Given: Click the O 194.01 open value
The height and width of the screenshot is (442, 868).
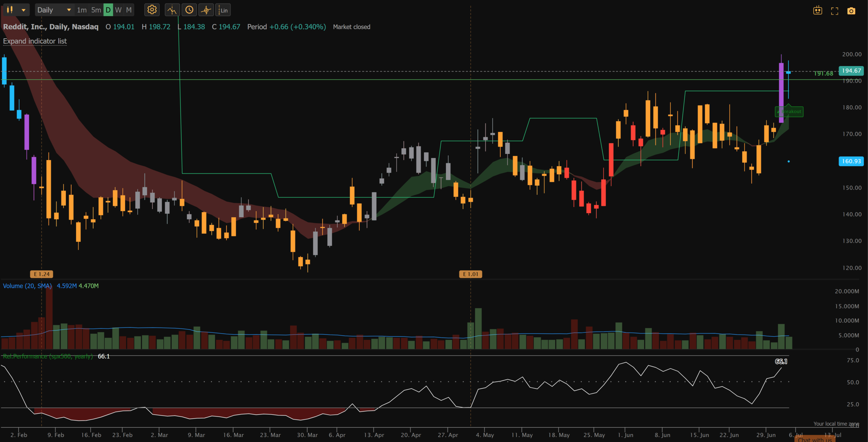Looking at the screenshot, I should point(120,27).
